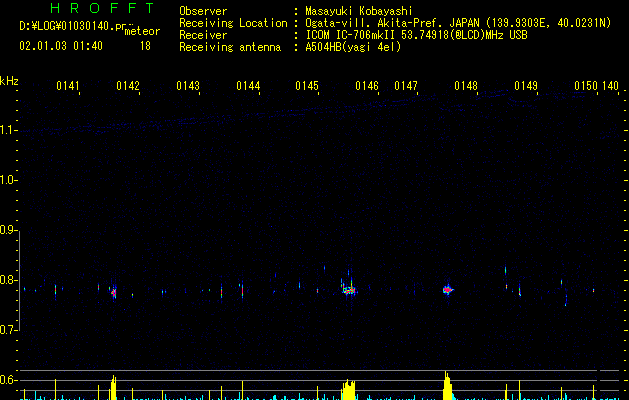Click the yellow intensity peak below 0146 echo
Viewport: 629px width, 400px height.
(349, 390)
